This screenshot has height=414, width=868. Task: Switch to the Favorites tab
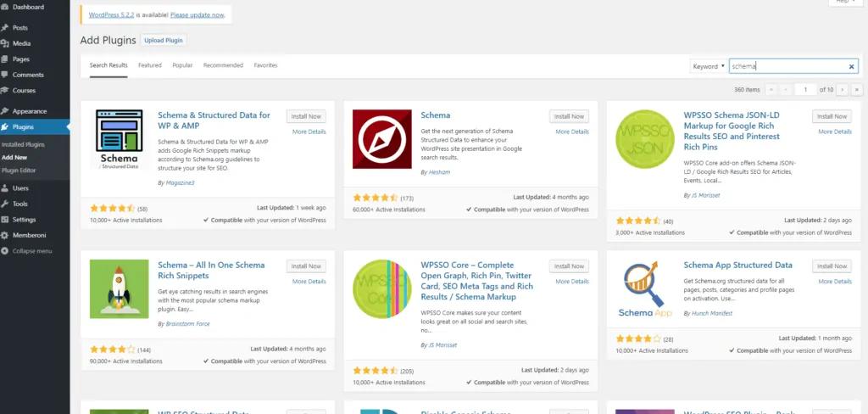[x=265, y=65]
